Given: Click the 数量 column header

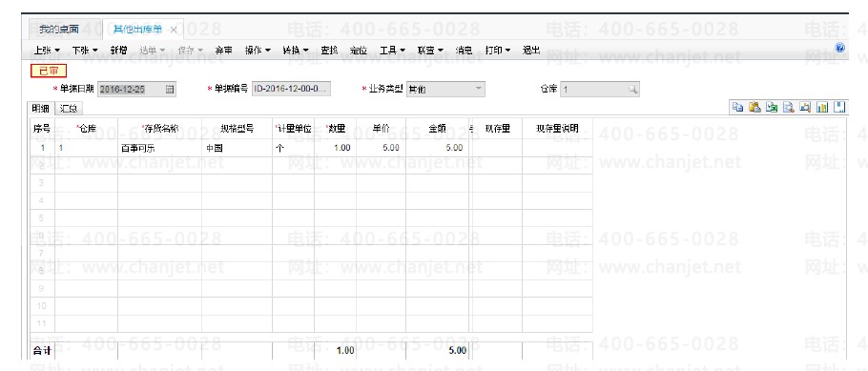Looking at the screenshot, I should pos(336,129).
